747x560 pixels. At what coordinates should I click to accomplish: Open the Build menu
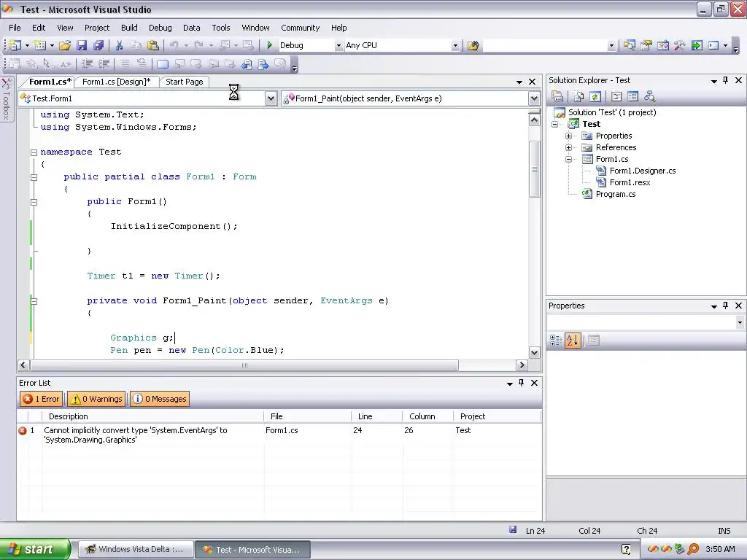(x=129, y=28)
